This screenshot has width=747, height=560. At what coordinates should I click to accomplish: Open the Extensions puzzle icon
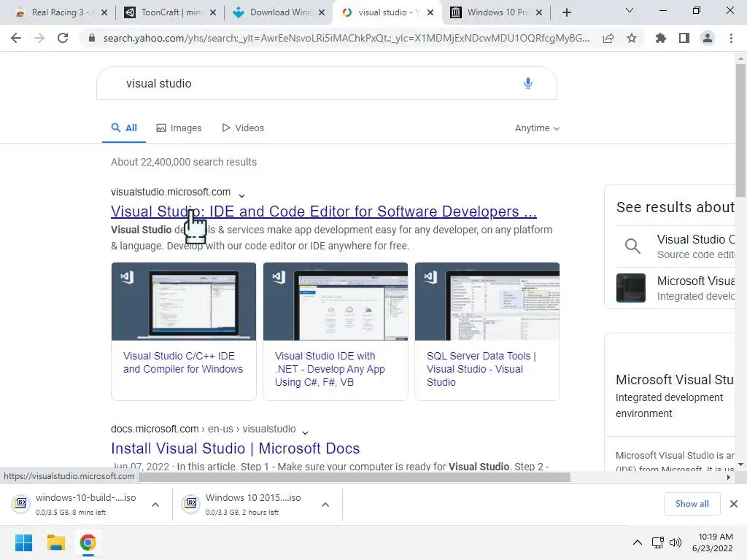click(661, 38)
